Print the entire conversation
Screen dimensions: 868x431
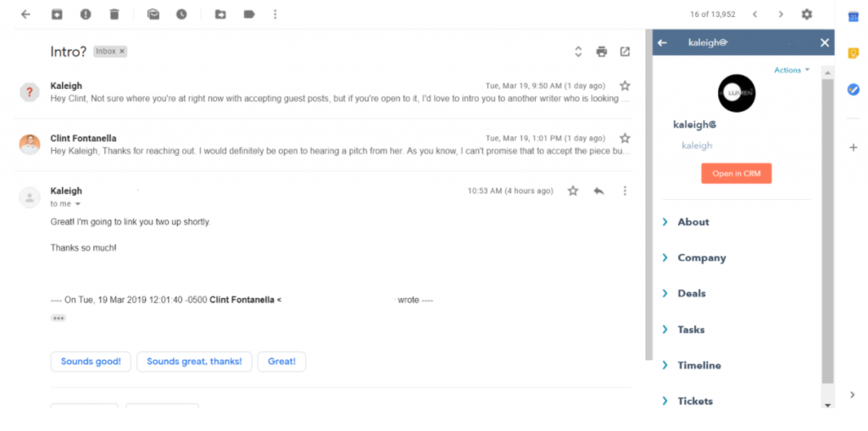tap(602, 52)
